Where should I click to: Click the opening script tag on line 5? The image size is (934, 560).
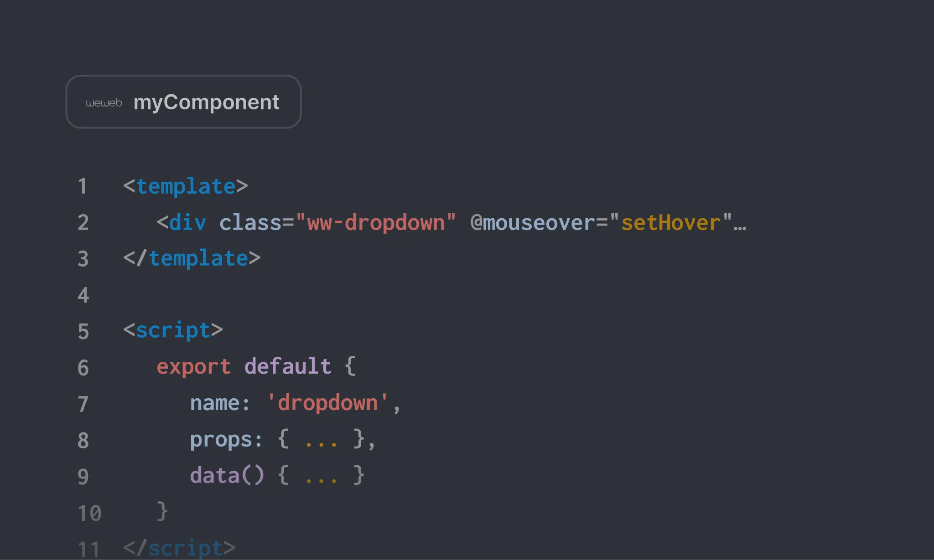173,330
